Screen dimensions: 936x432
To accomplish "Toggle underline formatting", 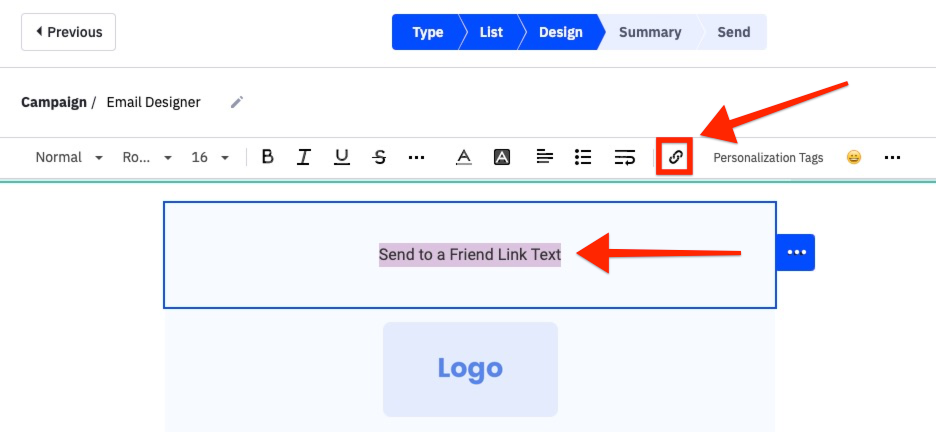I will tap(342, 157).
